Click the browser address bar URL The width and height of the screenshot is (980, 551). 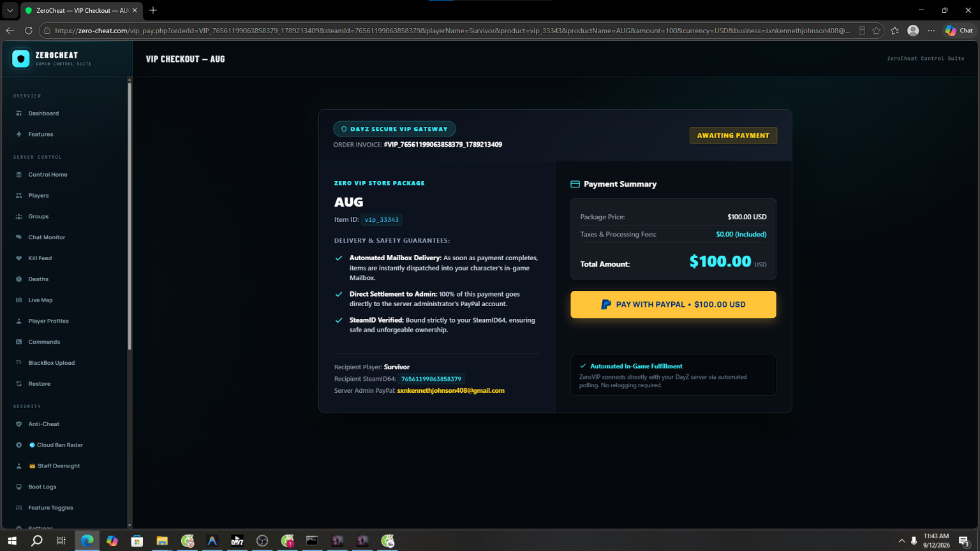[x=452, y=31]
